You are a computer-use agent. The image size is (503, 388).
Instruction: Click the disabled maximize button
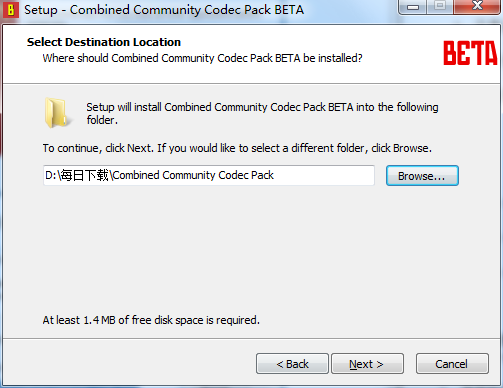point(440,7)
